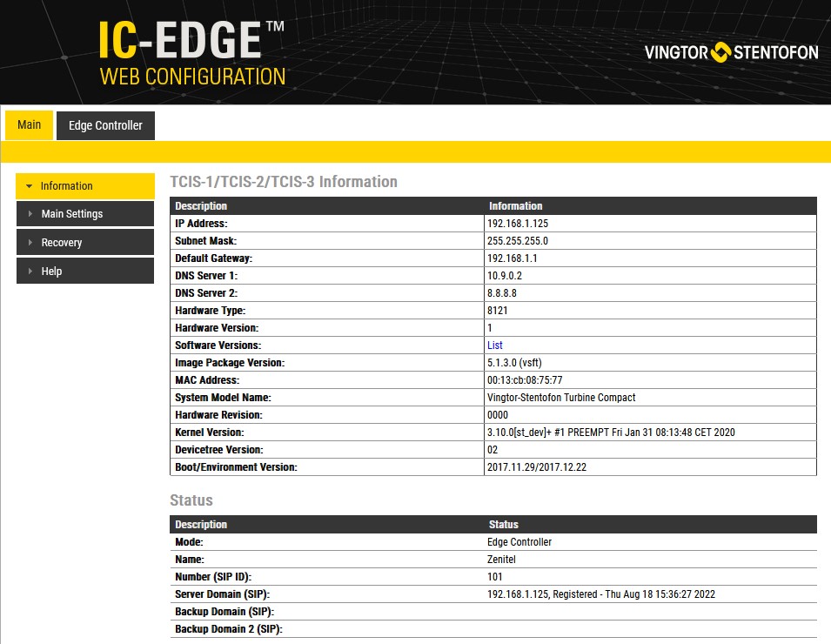Click the Vingtor-Stentofon logo
Screen dimensions: 831x644
click(731, 52)
